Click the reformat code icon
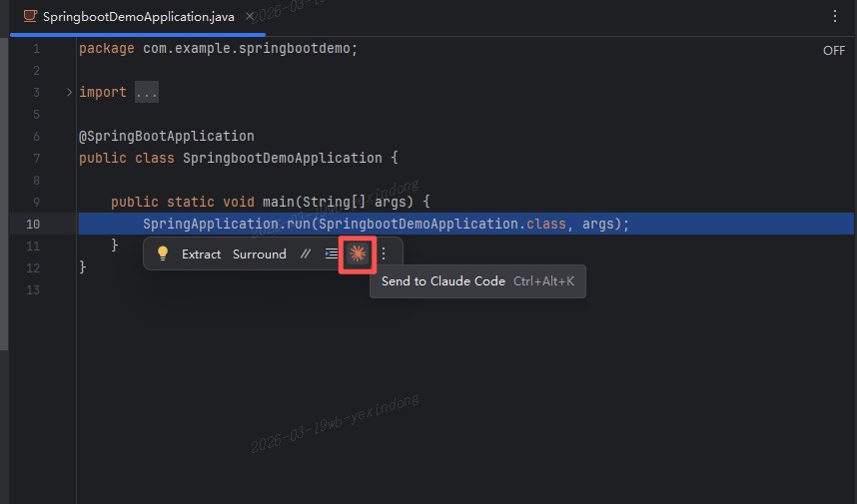This screenshot has width=857, height=504. tap(332, 253)
